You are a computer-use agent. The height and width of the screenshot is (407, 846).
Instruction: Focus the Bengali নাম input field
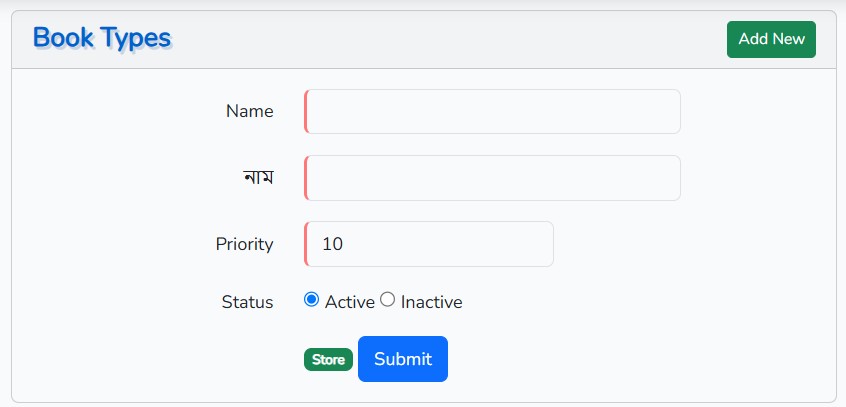click(x=492, y=178)
